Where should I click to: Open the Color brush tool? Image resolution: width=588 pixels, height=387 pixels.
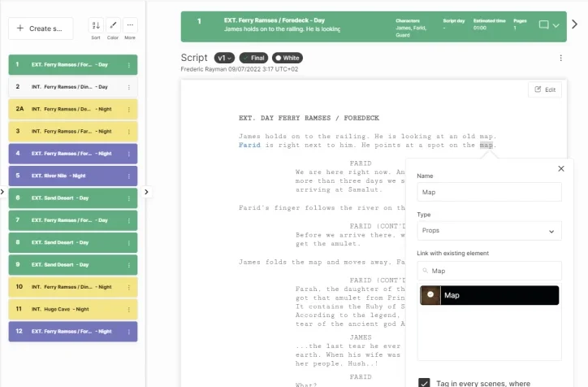(113, 25)
